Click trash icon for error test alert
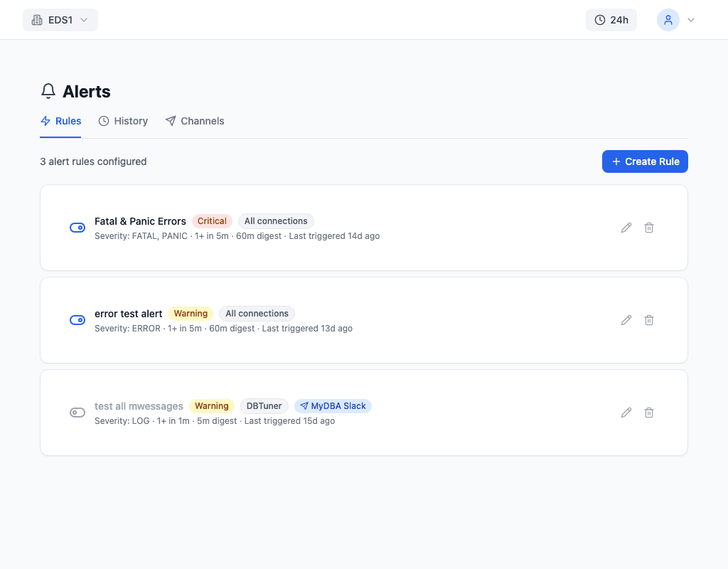 [649, 320]
